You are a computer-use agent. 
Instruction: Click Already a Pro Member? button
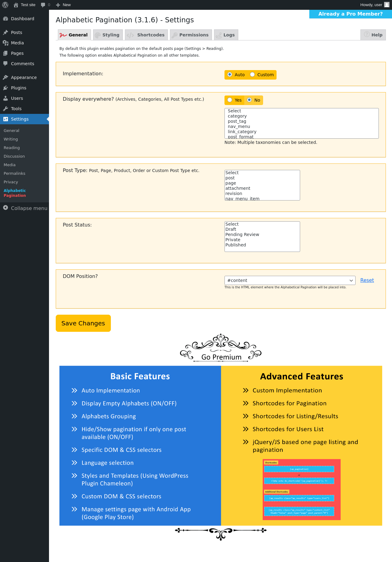[x=351, y=14]
